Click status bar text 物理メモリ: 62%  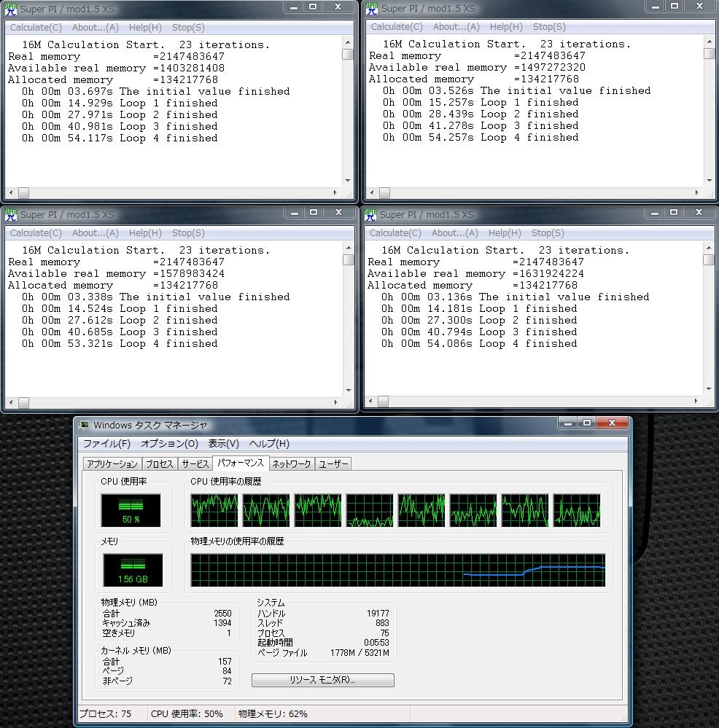pyautogui.click(x=273, y=713)
